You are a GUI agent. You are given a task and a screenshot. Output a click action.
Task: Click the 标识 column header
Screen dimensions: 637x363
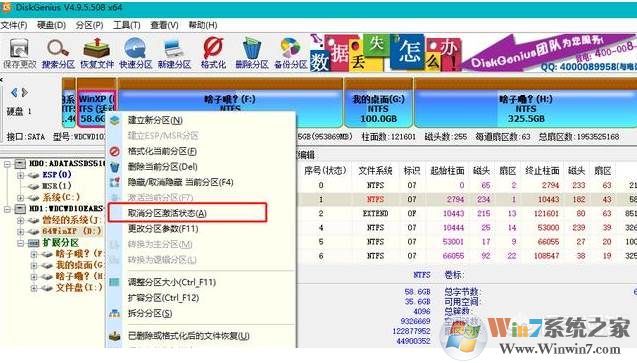[412, 171]
